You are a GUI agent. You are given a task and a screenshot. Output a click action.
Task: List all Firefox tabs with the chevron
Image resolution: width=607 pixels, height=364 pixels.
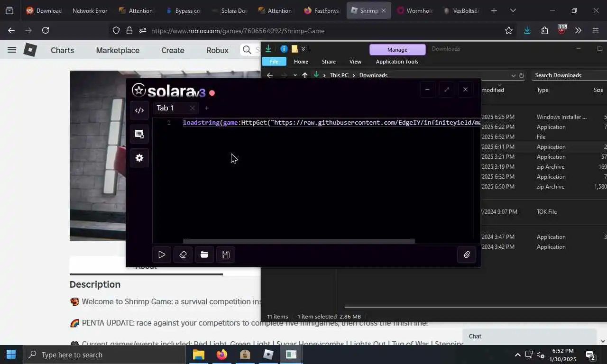point(513,10)
